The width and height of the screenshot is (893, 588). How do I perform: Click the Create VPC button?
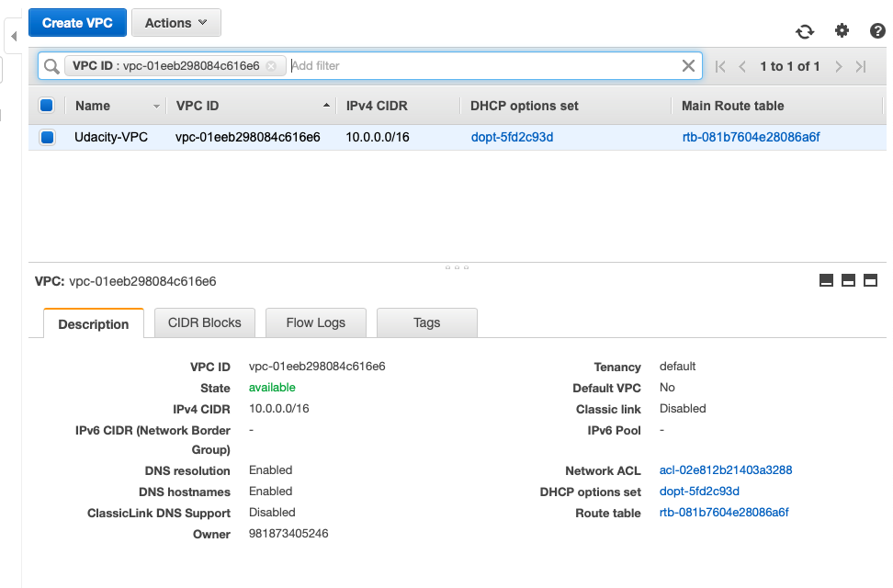[77, 23]
